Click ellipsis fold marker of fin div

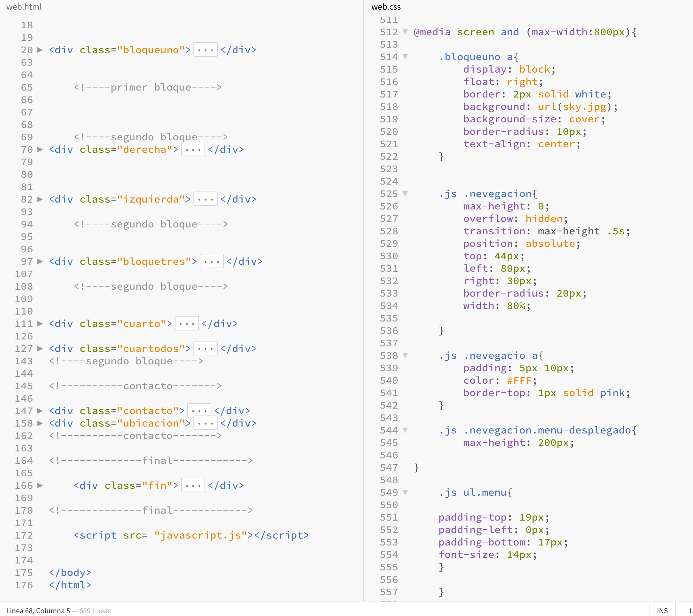193,485
